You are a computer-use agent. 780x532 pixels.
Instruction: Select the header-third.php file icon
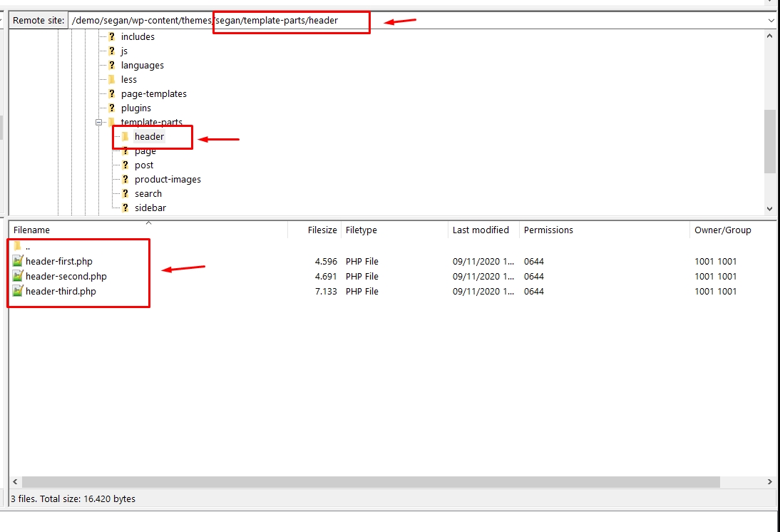18,291
